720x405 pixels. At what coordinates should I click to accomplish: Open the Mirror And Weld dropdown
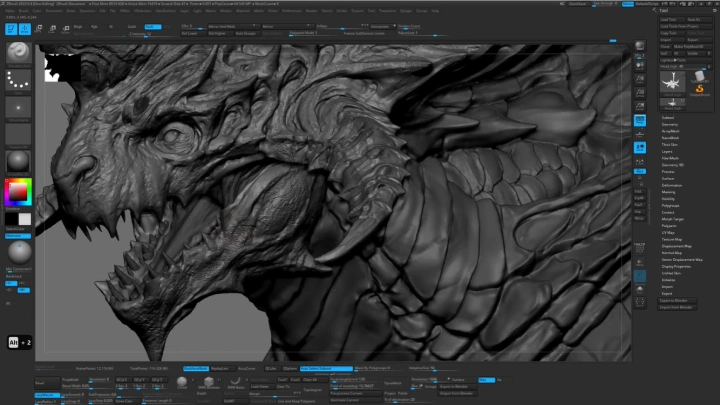(x=232, y=27)
